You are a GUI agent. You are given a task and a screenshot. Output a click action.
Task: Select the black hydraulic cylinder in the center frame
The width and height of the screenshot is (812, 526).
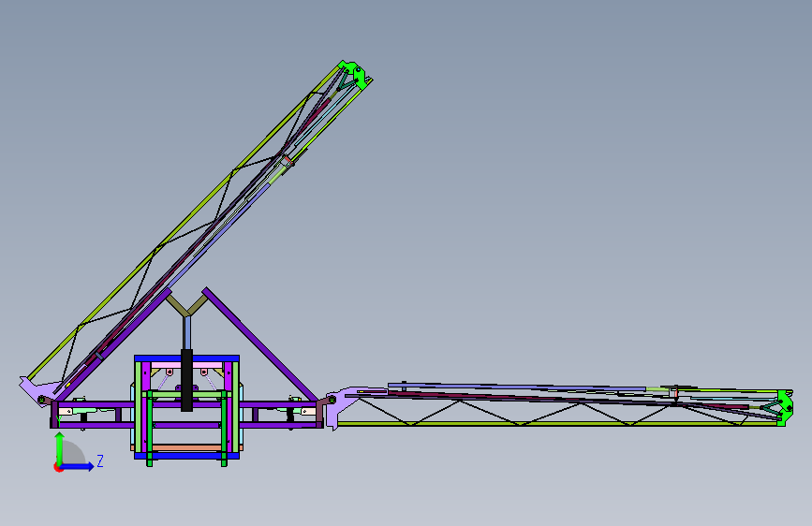pyautogui.click(x=187, y=381)
